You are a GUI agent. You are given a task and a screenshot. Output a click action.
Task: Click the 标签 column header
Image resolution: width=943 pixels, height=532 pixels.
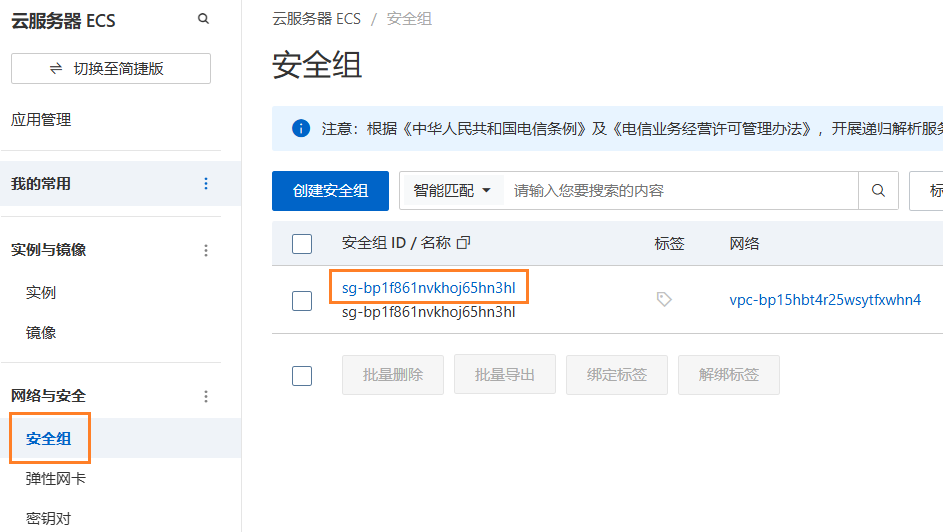tap(669, 243)
